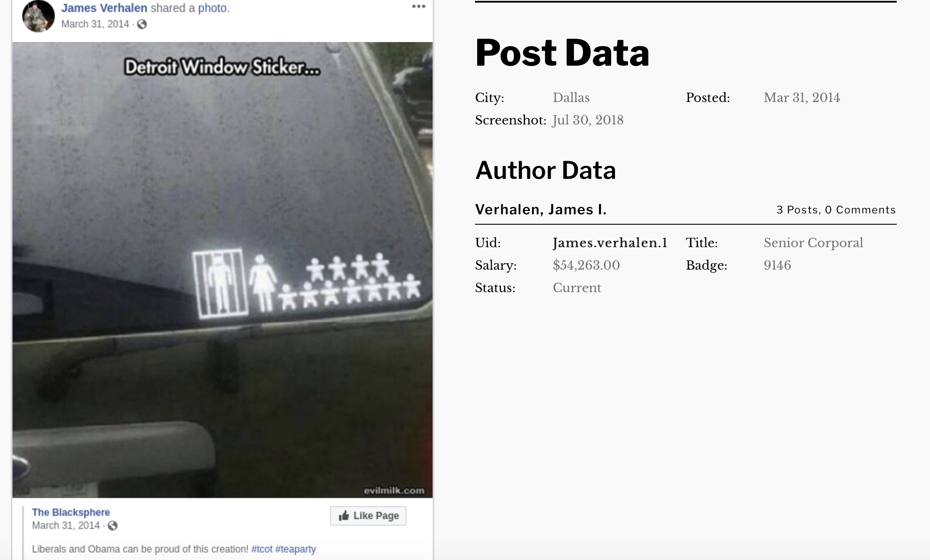
Task: Open the James Verhalen profile name link
Action: tap(104, 8)
